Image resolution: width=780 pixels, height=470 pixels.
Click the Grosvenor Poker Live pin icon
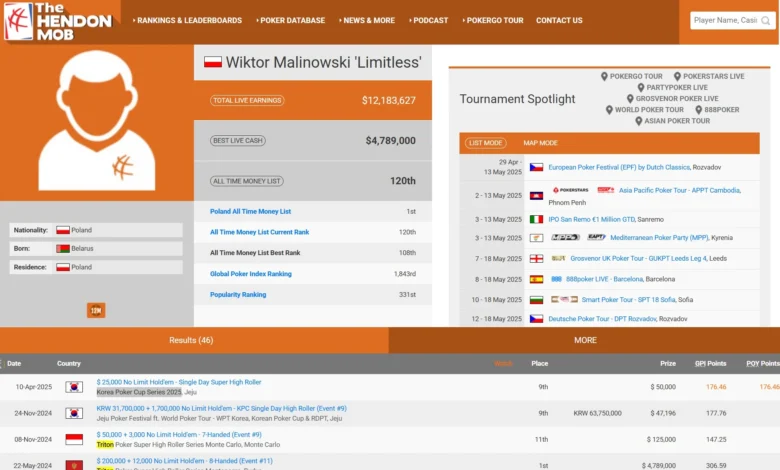pyautogui.click(x=630, y=98)
